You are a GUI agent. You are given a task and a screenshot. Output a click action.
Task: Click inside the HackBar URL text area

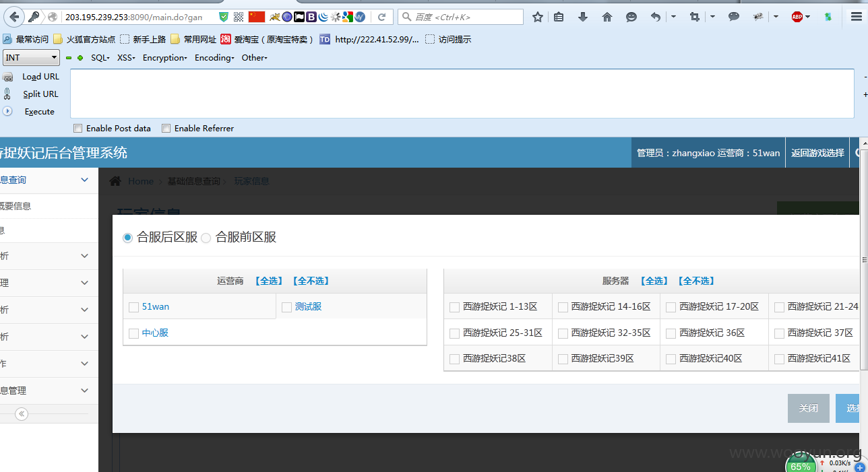pyautogui.click(x=462, y=94)
